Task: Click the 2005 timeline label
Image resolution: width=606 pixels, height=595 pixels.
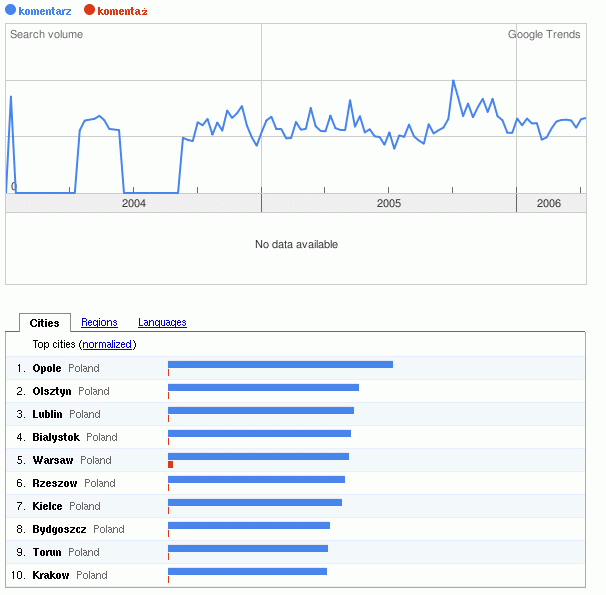Action: point(388,203)
